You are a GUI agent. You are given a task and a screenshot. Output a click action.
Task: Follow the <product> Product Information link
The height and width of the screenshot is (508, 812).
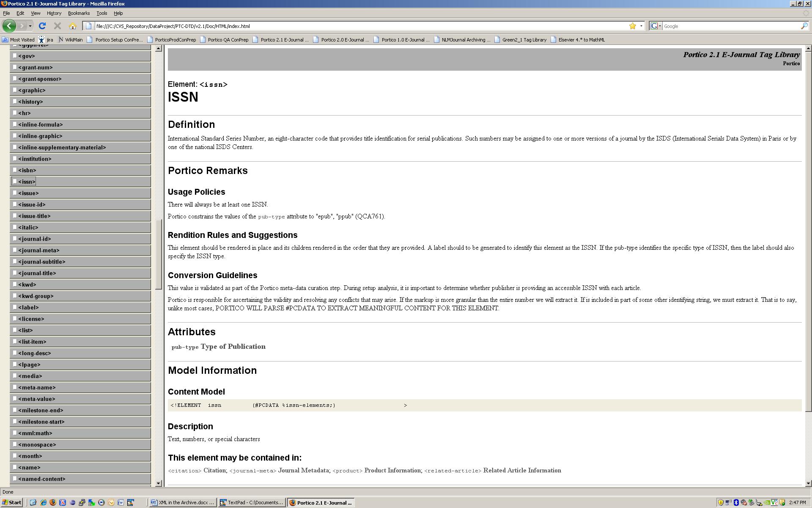(x=376, y=470)
